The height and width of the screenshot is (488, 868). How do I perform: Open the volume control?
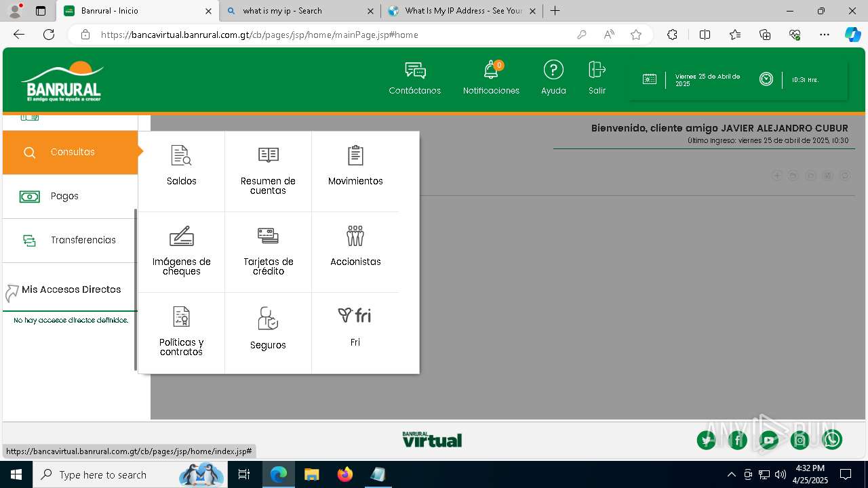click(781, 474)
